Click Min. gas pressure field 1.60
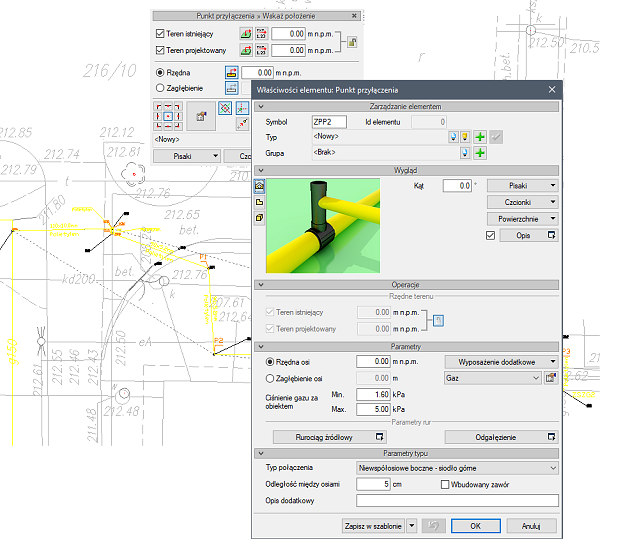Image resolution: width=620 pixels, height=560 pixels. (373, 395)
